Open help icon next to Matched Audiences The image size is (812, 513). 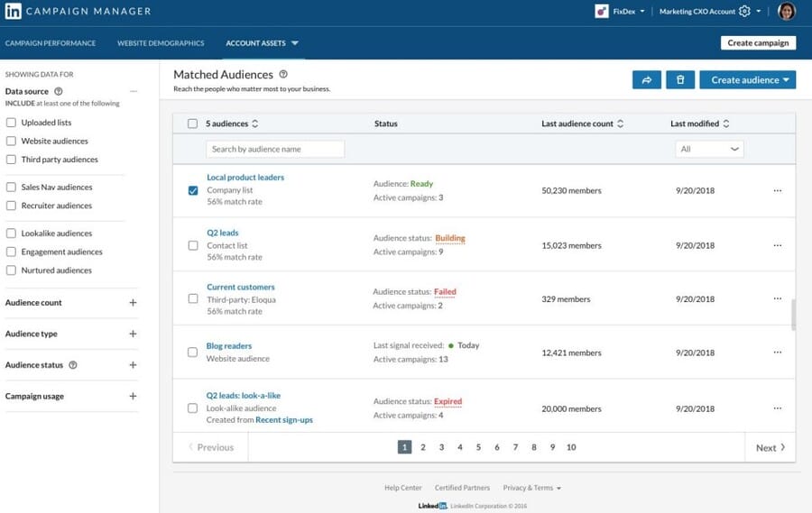tap(283, 75)
